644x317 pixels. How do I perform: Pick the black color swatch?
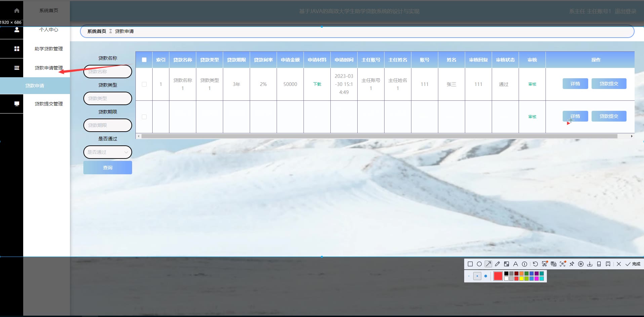[x=506, y=273]
